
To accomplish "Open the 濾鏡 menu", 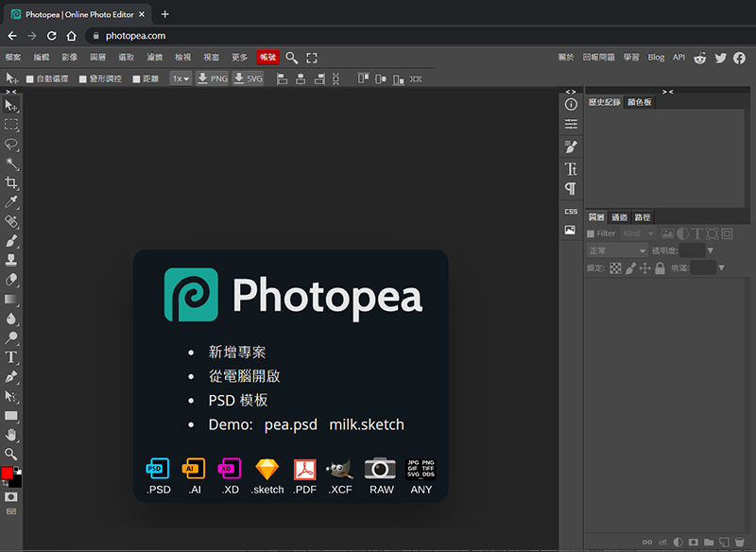I will pyautogui.click(x=155, y=58).
